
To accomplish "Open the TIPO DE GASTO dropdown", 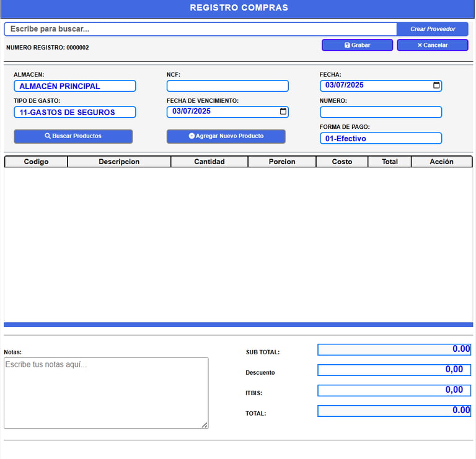I will coord(74,112).
